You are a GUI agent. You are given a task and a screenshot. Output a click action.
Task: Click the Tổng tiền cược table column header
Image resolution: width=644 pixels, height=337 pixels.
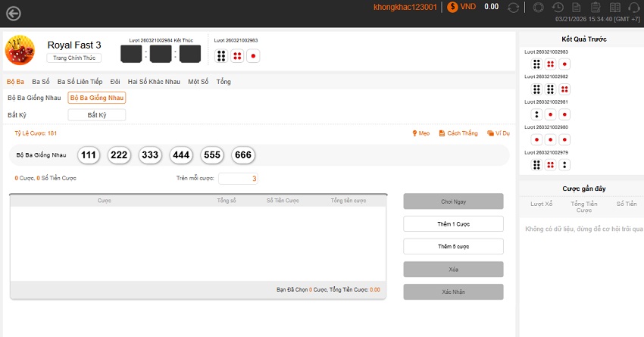tap(349, 201)
